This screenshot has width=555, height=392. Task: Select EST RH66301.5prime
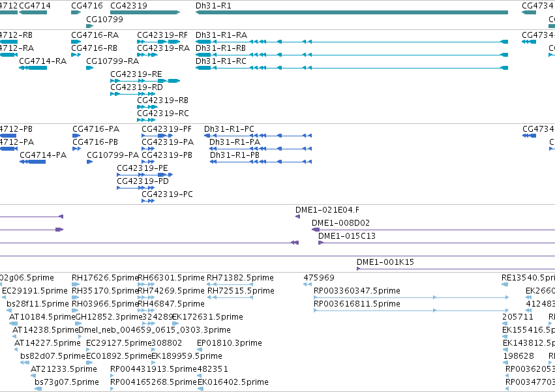(171, 278)
